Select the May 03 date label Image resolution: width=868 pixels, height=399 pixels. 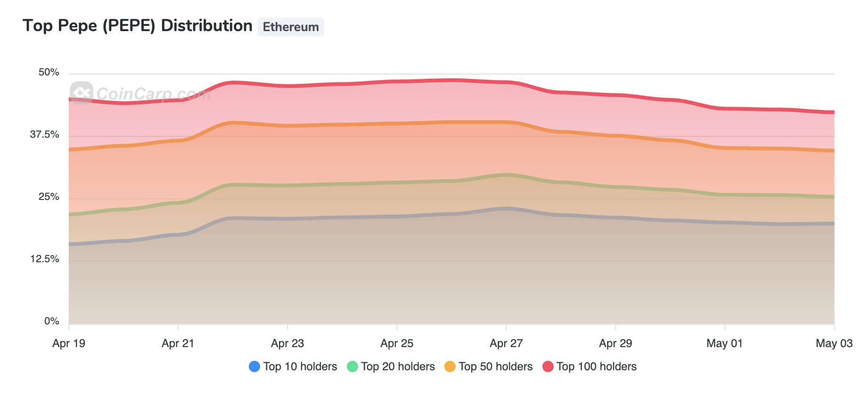click(834, 343)
